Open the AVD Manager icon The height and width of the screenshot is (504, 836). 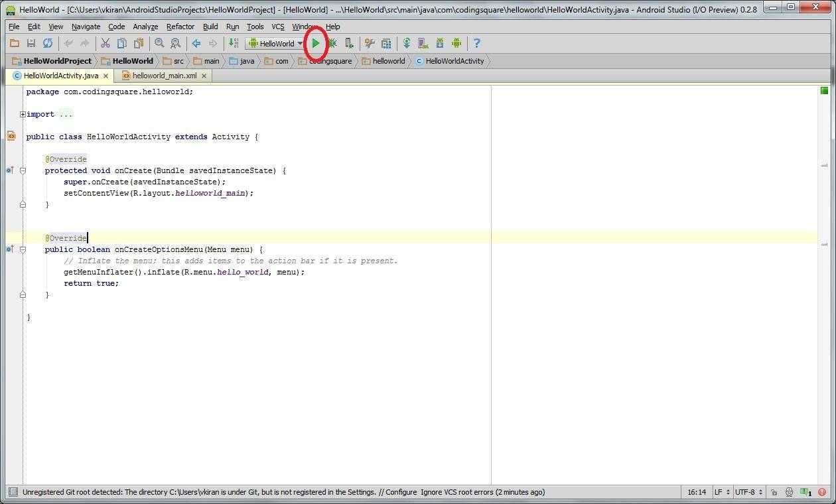(x=423, y=43)
